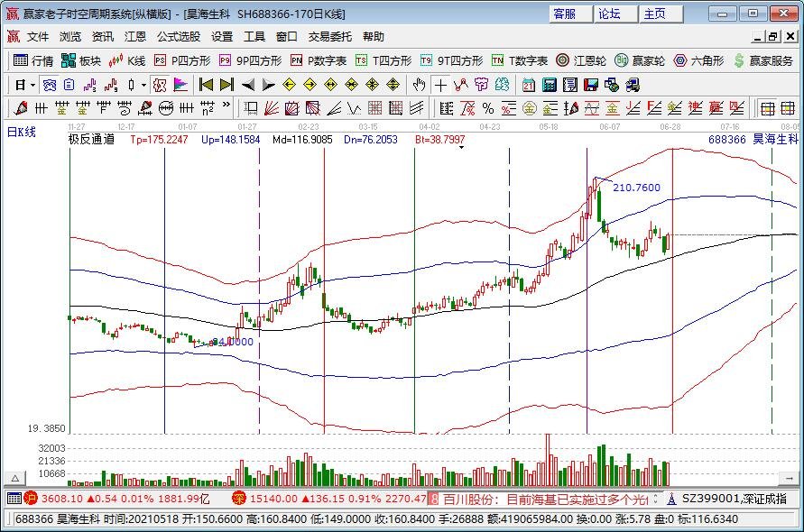Open the 赢家轮 wheel tool

[640, 61]
